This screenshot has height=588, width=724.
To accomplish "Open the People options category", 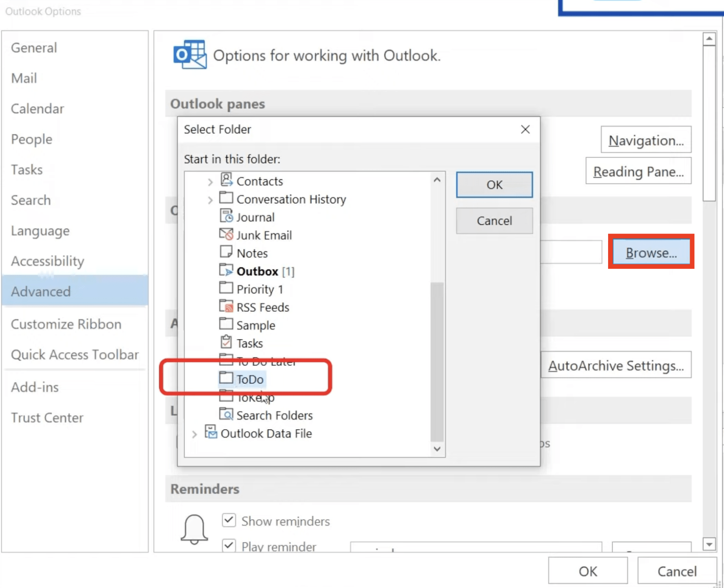I will pos(75,139).
